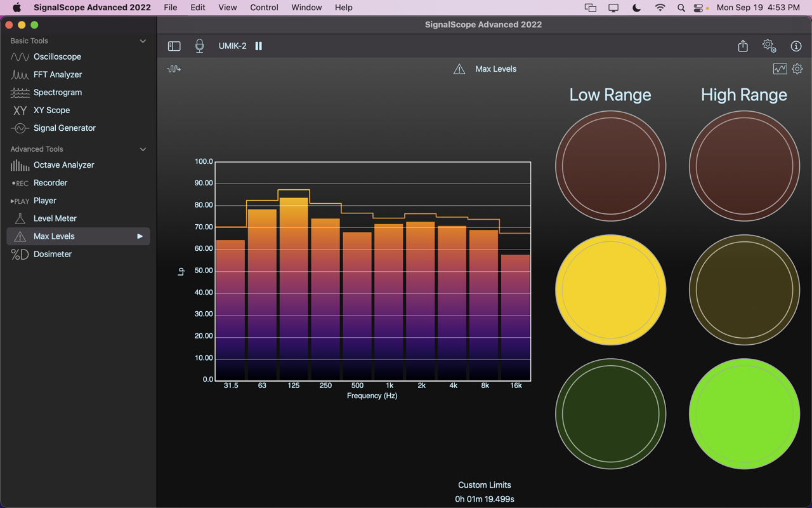The image size is (812, 508).
Task: Click the share export icon
Action: tap(743, 46)
